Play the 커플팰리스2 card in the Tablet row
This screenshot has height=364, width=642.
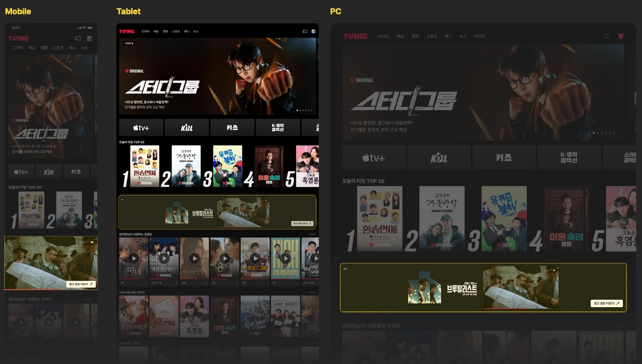(x=164, y=258)
